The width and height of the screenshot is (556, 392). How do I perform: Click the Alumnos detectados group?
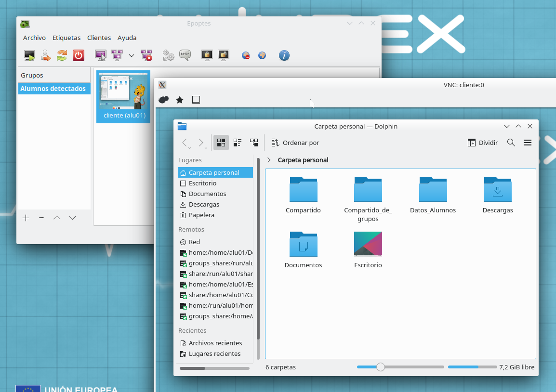click(53, 89)
